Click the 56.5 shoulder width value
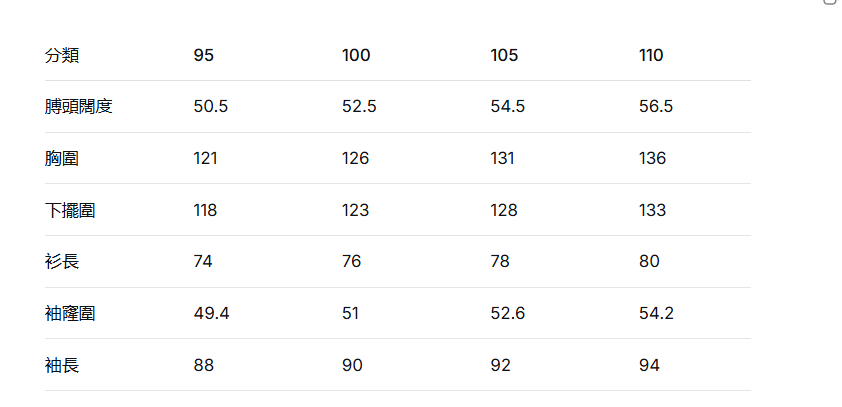 (656, 106)
